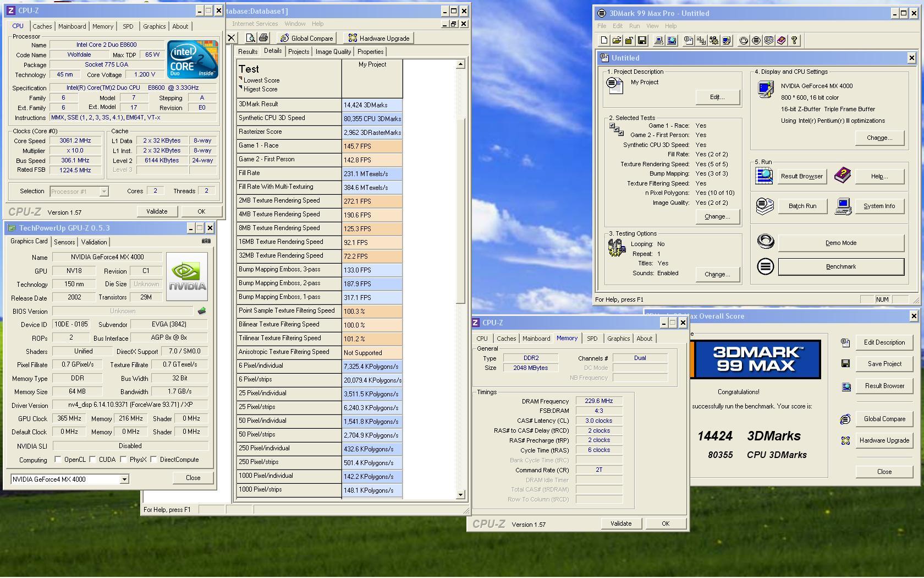Screen dimensions: 924x578
Task: Open Internet Services menu in Result Browser
Action: point(255,24)
